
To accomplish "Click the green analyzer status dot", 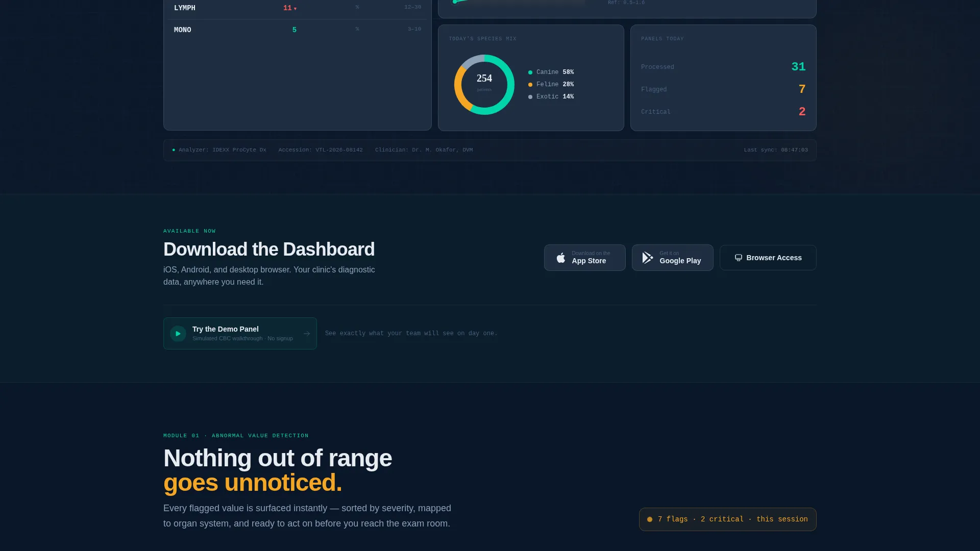I will coord(174,150).
